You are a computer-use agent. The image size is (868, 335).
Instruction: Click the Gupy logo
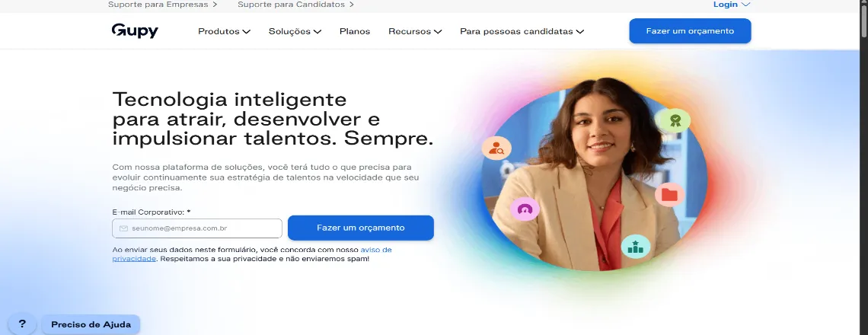[135, 31]
